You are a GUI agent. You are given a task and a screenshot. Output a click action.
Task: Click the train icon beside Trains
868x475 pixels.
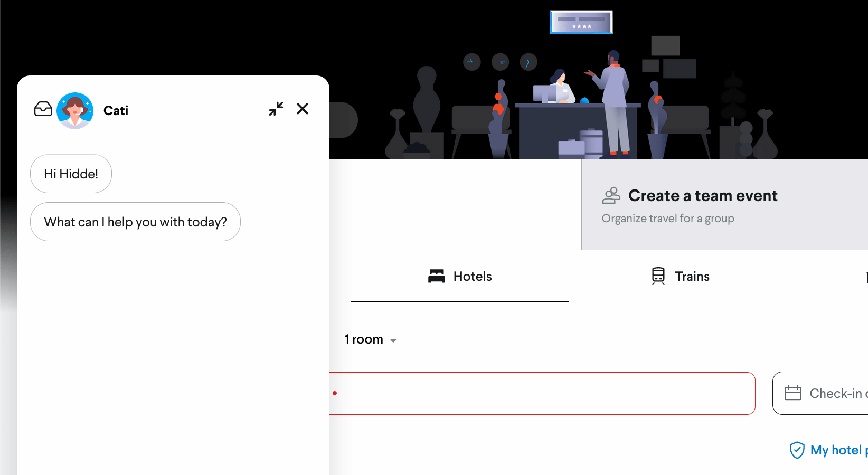click(658, 275)
